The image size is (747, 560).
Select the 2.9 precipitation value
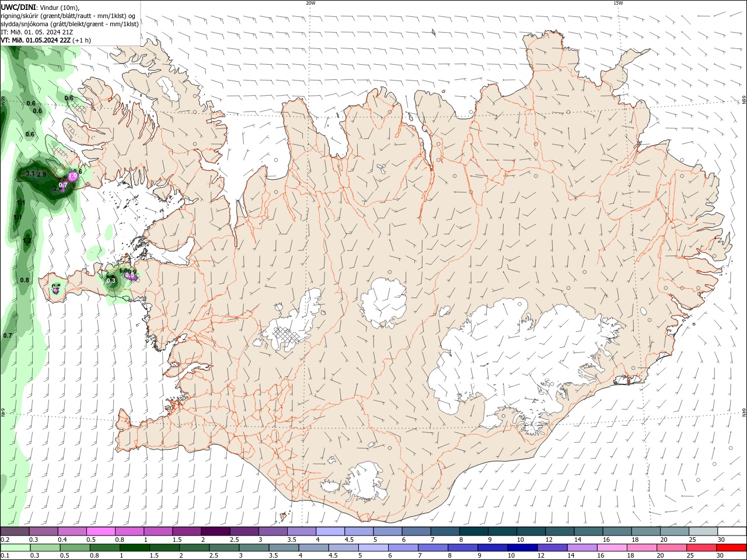click(41, 174)
